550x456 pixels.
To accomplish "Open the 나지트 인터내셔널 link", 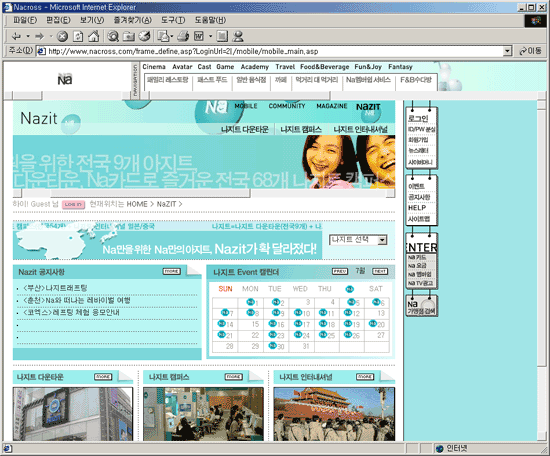I will [x=361, y=129].
